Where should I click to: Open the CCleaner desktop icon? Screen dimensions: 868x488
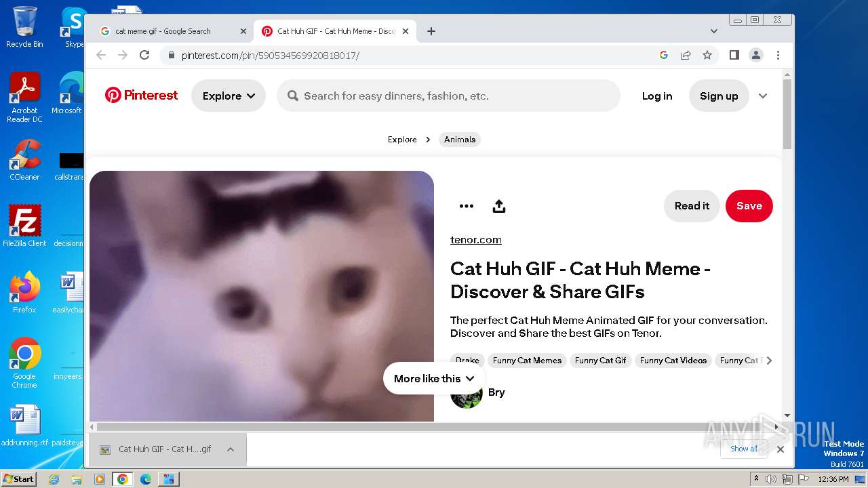(24, 160)
